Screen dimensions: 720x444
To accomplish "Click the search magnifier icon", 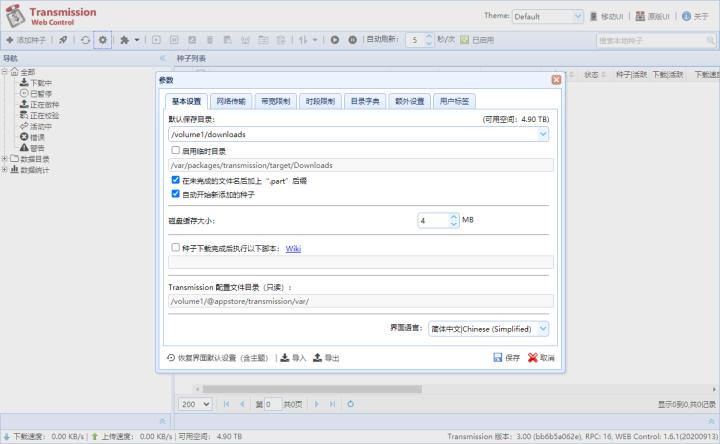I will click(x=710, y=40).
